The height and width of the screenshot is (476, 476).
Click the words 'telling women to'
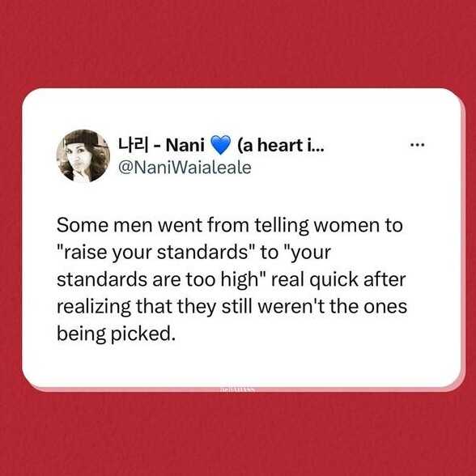click(329, 226)
